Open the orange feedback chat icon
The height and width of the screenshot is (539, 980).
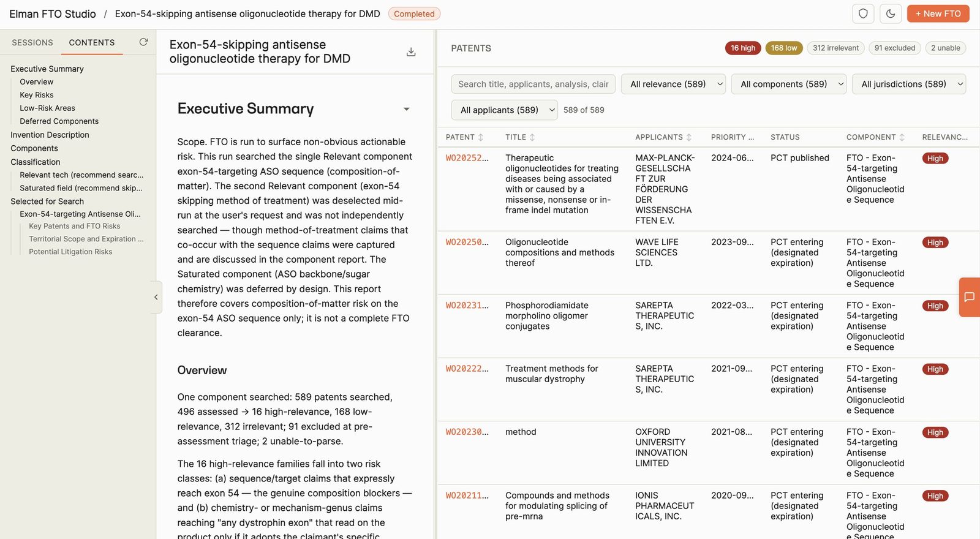pyautogui.click(x=970, y=297)
